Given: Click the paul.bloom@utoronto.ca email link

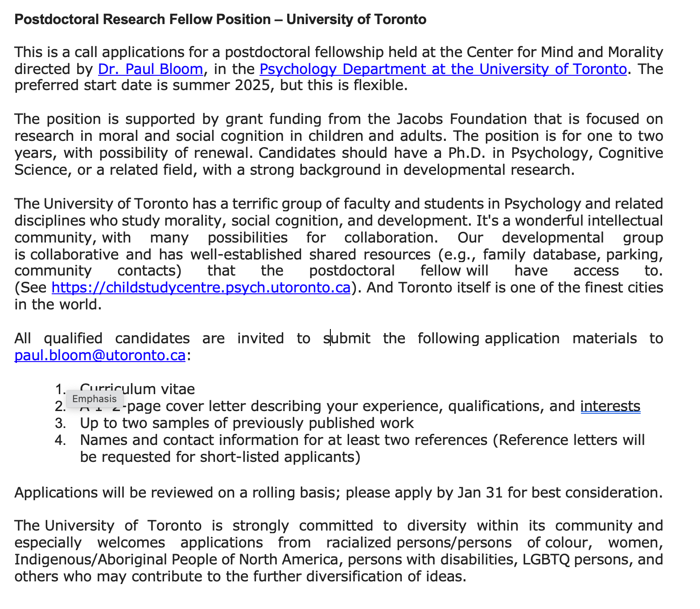Looking at the screenshot, I should pos(100,355).
